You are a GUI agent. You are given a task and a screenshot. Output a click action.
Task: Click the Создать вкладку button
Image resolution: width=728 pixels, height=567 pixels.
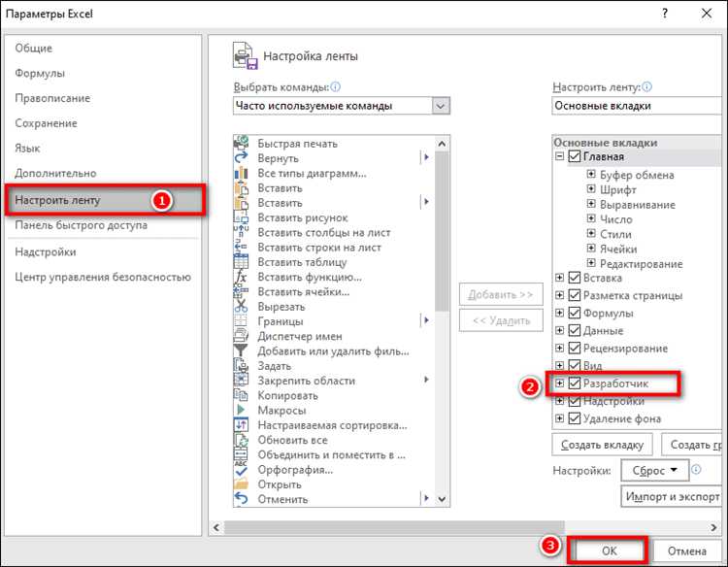602,445
